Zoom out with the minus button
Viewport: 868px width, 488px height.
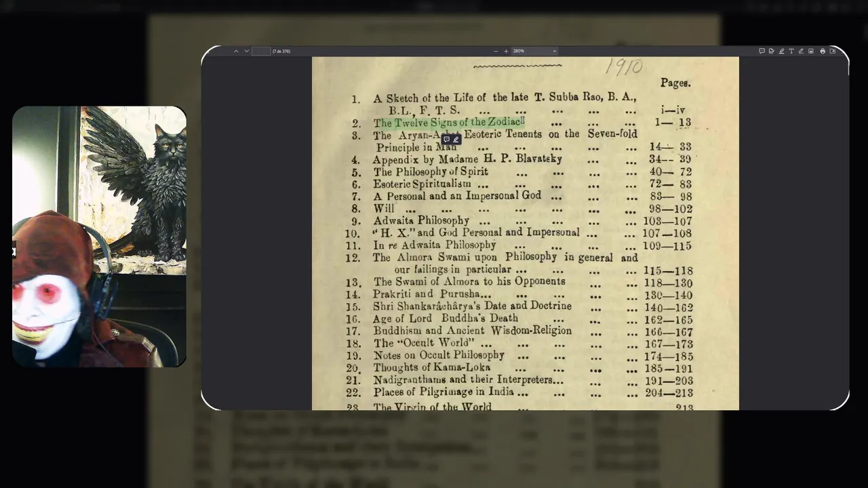[496, 51]
